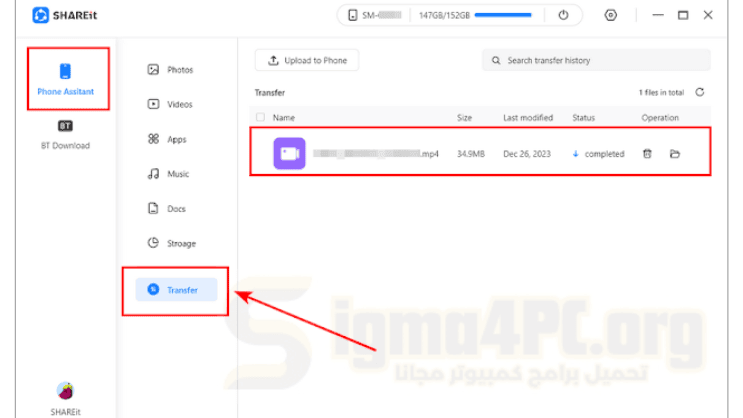Click the Dec 26, 2023 date

(527, 154)
